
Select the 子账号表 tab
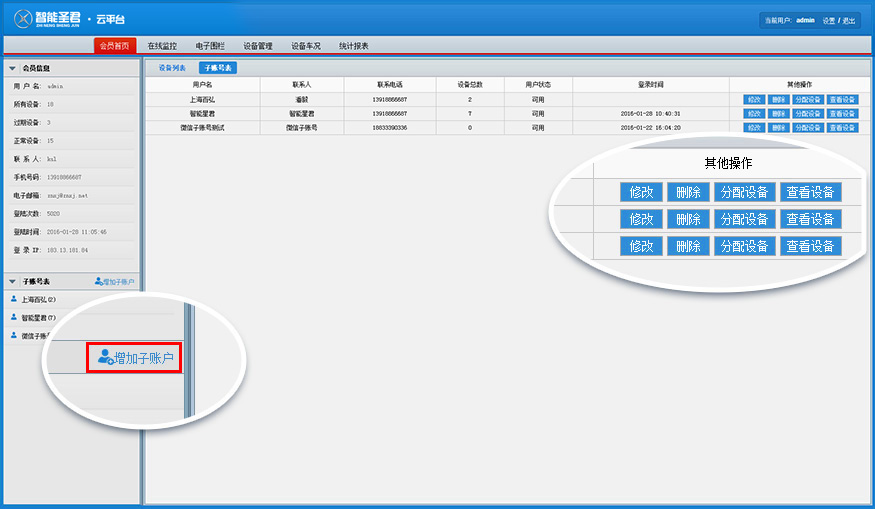click(x=217, y=68)
